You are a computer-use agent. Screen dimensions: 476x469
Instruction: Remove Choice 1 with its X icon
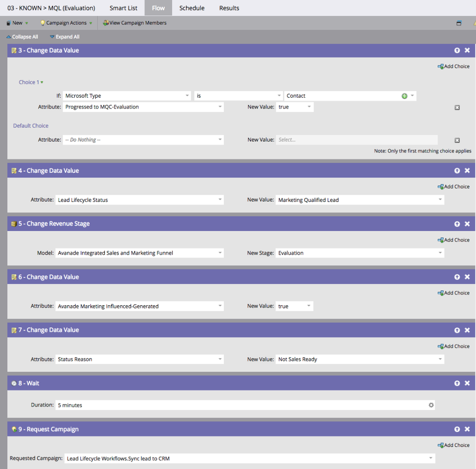[x=457, y=108]
